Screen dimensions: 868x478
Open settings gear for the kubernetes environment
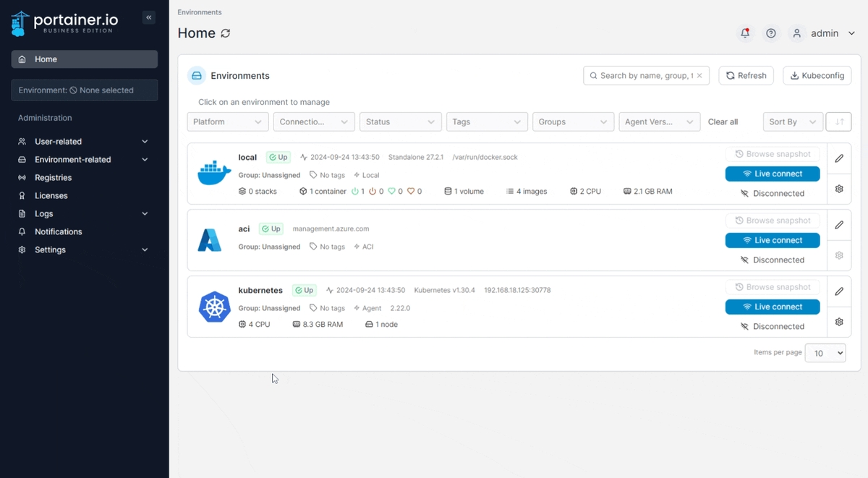838,322
